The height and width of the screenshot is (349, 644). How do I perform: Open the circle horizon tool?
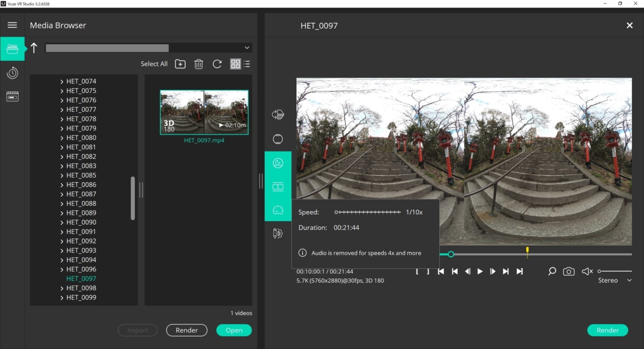pyautogui.click(x=278, y=139)
